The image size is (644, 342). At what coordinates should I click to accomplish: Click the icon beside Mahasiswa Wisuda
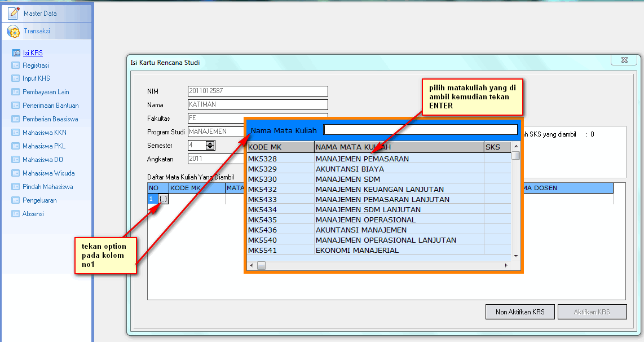point(16,173)
